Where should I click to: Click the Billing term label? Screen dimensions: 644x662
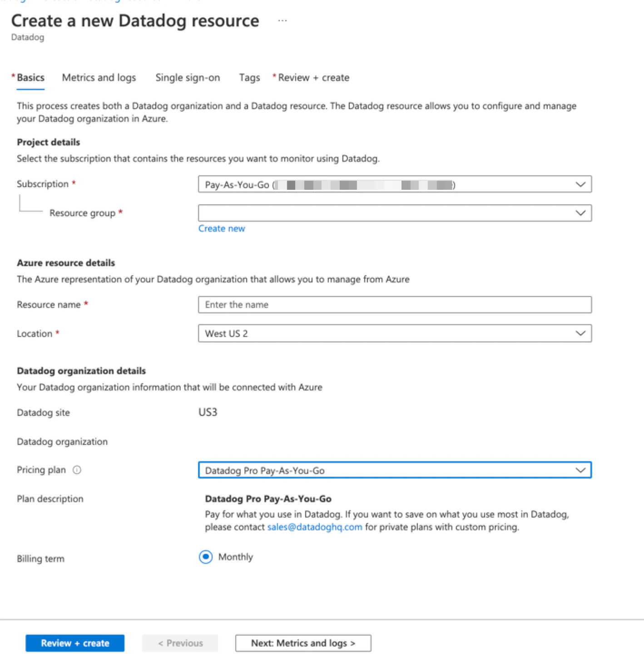tap(40, 559)
